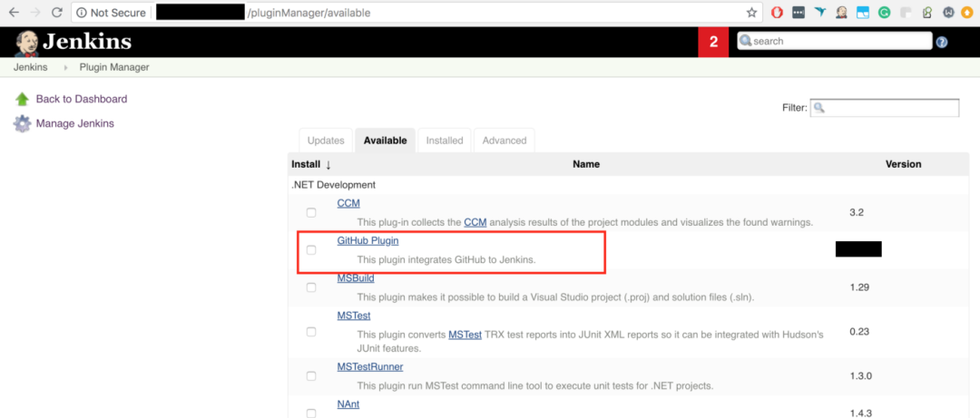Click the dark password manager extension icon

coord(799,13)
